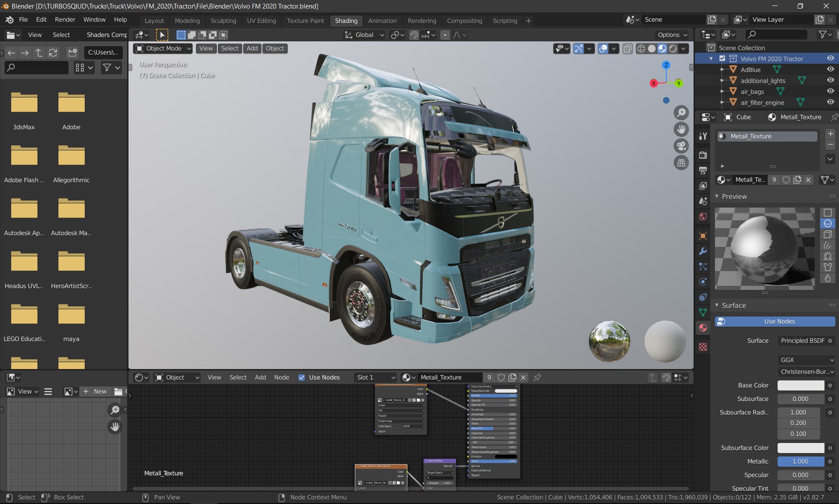Open the Render properties tab
This screenshot has width=839, height=504.
click(703, 155)
